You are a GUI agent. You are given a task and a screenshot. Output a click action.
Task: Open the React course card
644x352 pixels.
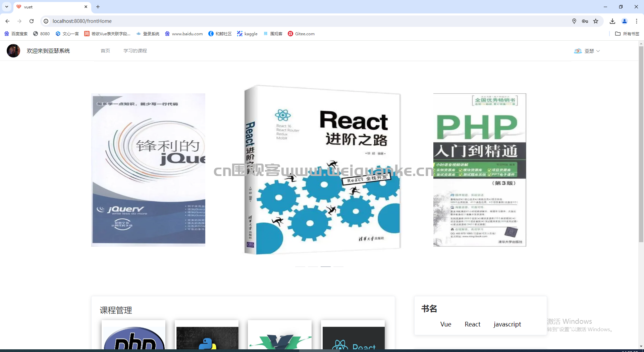(x=353, y=335)
